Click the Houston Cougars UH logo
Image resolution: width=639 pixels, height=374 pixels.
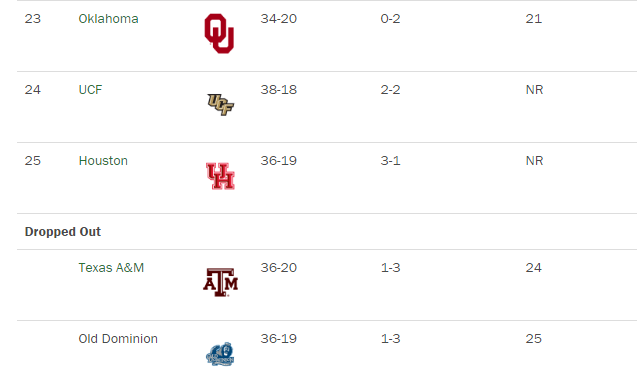220,176
